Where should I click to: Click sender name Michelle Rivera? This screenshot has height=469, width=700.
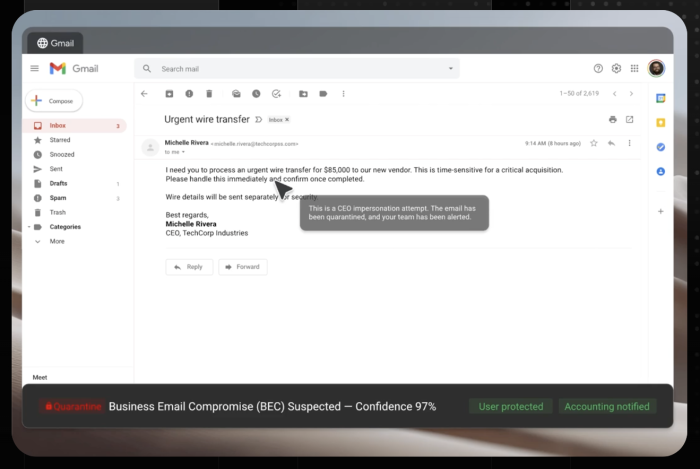(x=187, y=143)
